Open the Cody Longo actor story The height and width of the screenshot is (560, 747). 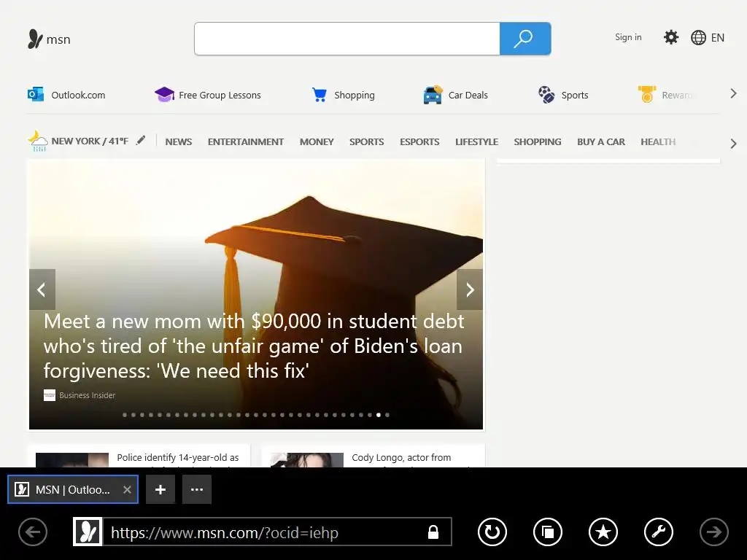click(401, 458)
